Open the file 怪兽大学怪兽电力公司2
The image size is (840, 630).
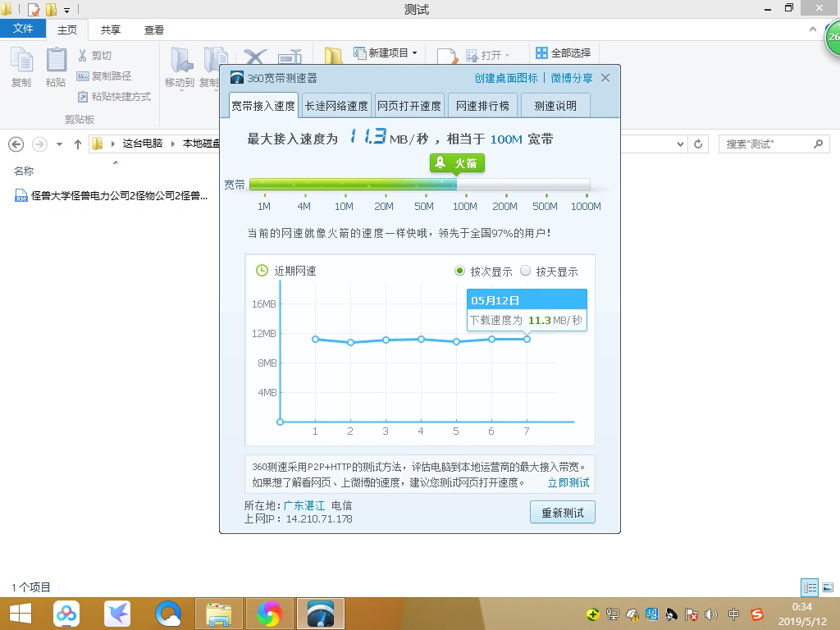click(x=111, y=195)
